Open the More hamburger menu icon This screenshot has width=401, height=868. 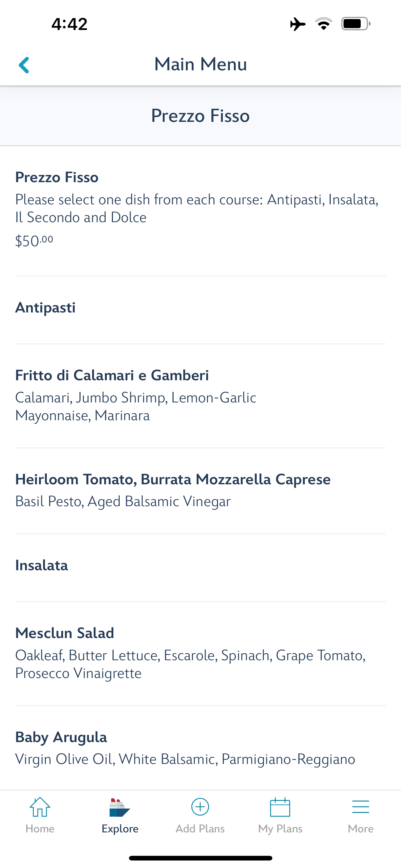tap(361, 807)
